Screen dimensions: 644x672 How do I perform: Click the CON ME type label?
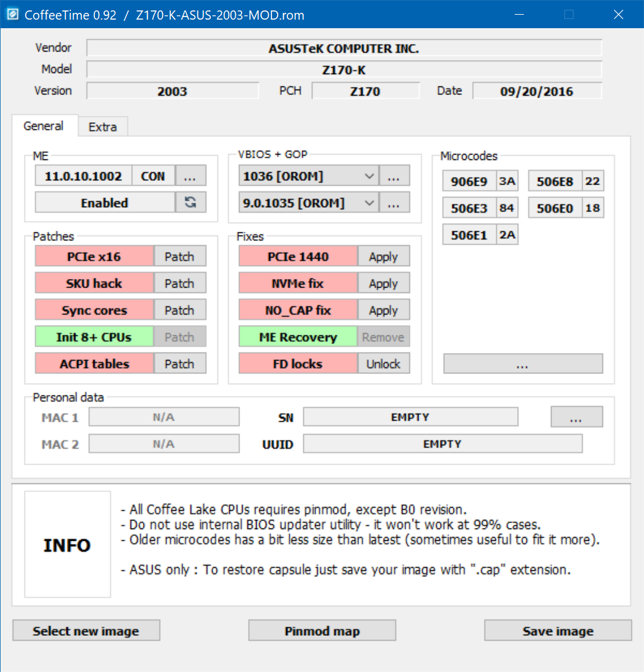click(153, 176)
